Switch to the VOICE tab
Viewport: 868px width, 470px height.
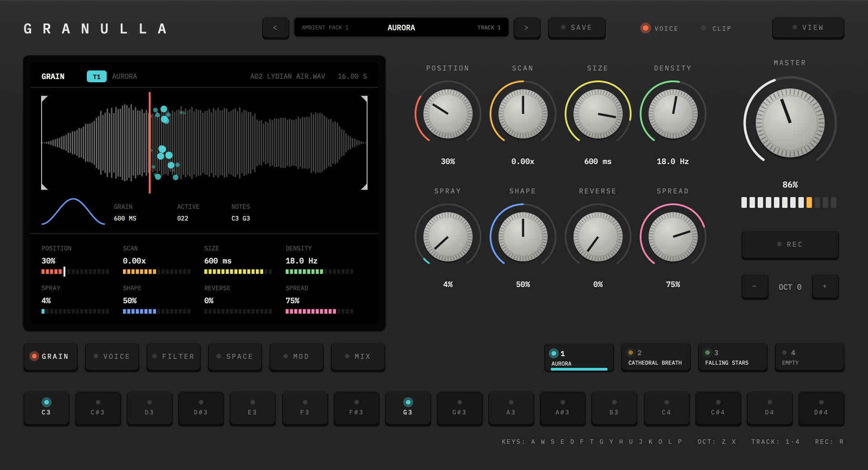click(x=112, y=357)
